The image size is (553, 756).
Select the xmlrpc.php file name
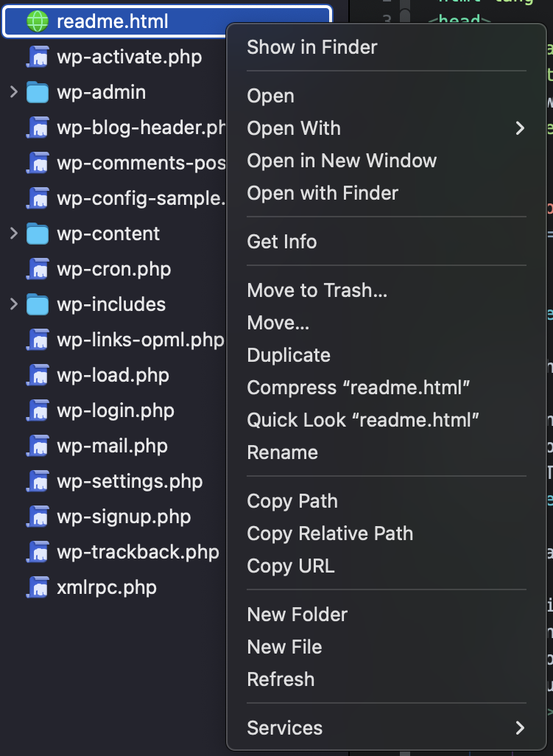107,588
